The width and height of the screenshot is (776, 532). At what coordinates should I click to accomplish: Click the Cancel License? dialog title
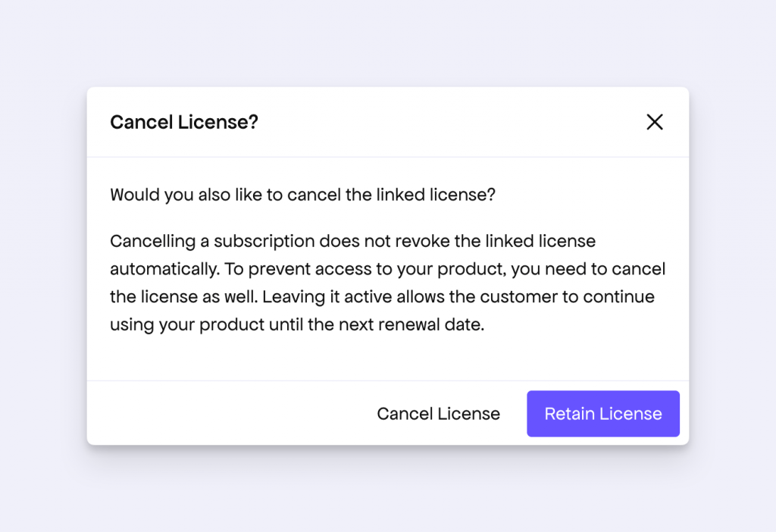click(x=184, y=122)
